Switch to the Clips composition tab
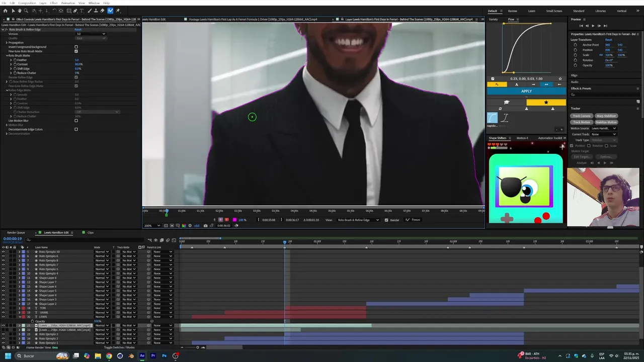644x362 pixels. click(91, 233)
